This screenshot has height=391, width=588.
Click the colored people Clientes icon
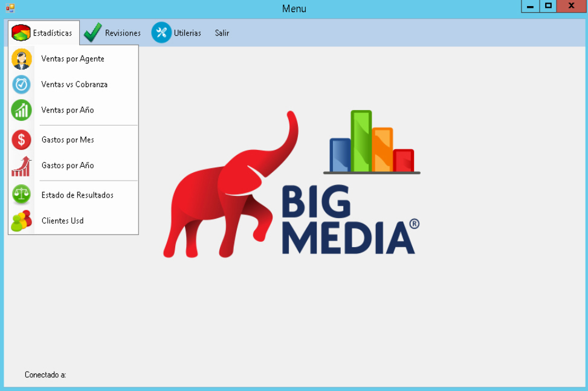[x=22, y=221]
